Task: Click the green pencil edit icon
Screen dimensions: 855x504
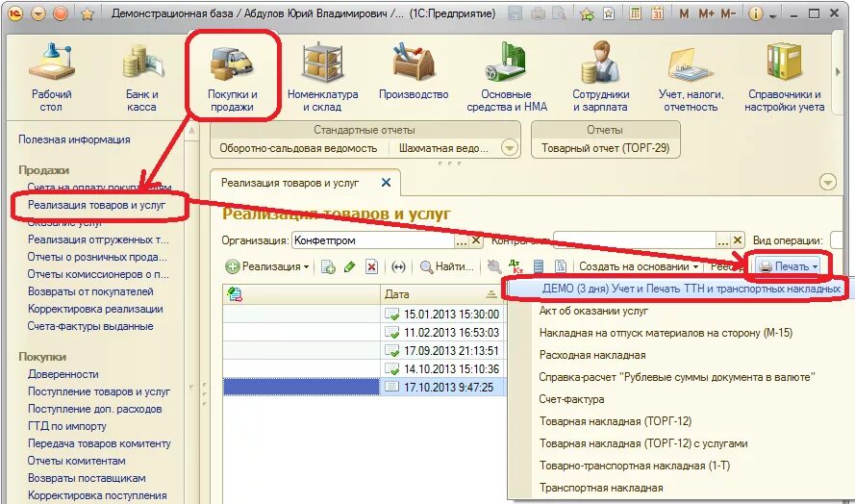Action: (349, 266)
